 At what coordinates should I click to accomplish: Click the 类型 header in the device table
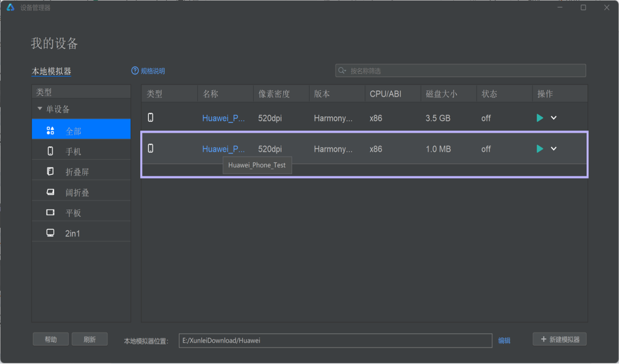[169, 94]
